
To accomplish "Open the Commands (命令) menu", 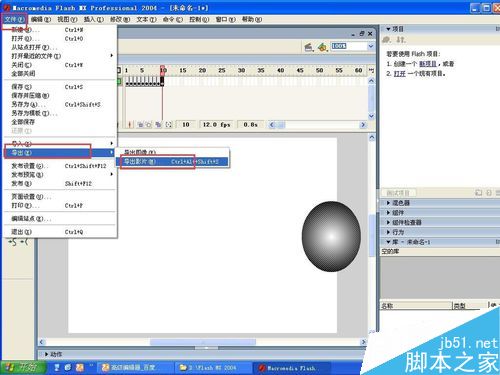I will (x=172, y=19).
